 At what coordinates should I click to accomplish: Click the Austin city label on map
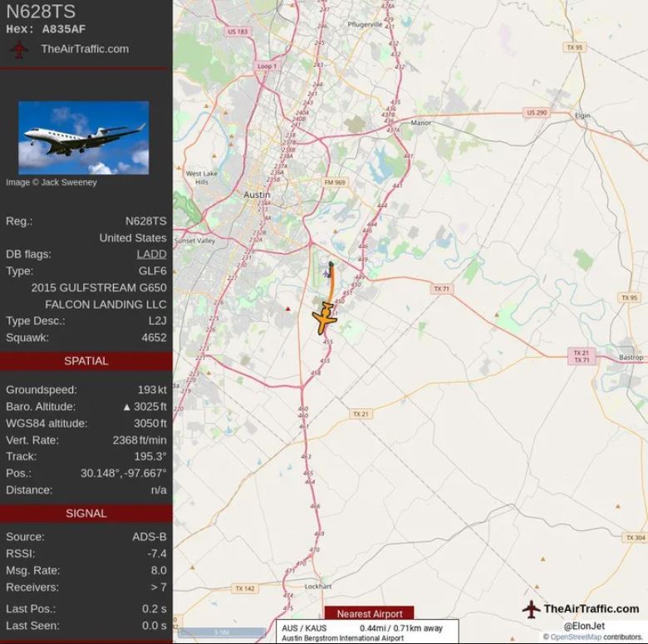[x=257, y=194]
